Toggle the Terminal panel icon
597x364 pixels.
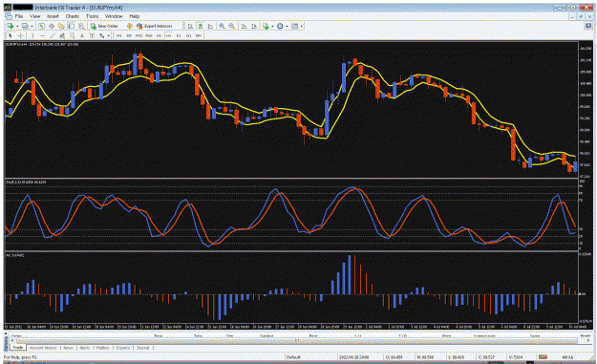click(72, 26)
